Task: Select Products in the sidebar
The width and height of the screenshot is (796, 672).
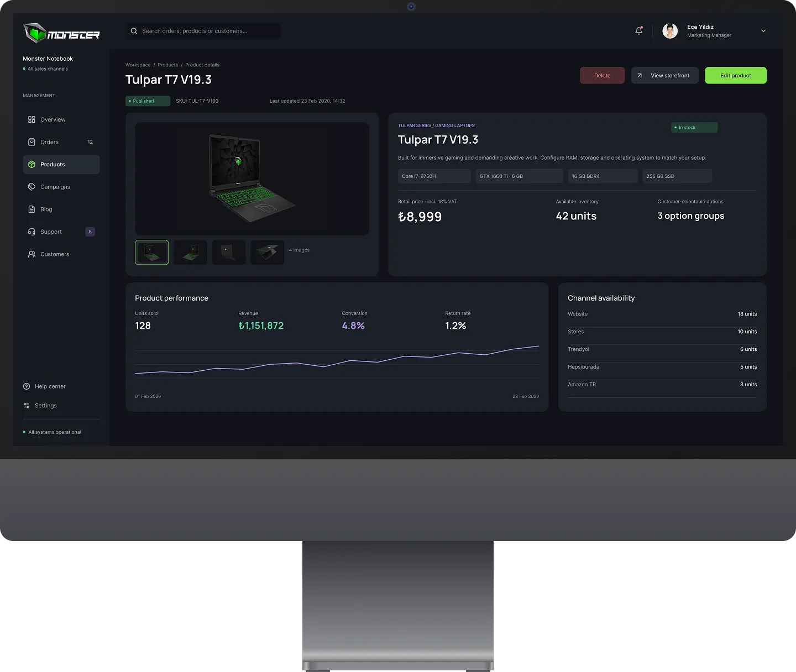Action: point(61,165)
